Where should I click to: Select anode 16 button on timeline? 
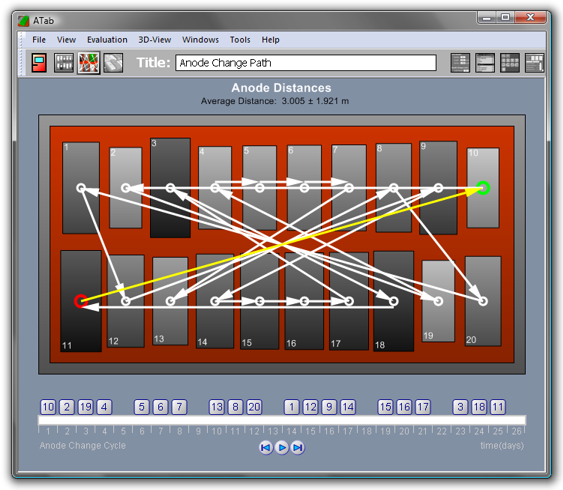[x=404, y=407]
